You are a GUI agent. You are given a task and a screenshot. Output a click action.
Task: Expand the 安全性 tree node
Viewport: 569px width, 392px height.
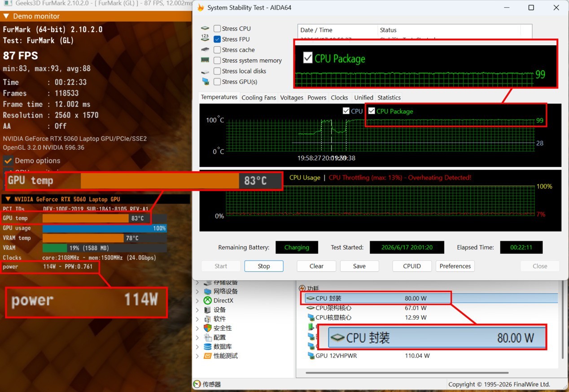[197, 328]
